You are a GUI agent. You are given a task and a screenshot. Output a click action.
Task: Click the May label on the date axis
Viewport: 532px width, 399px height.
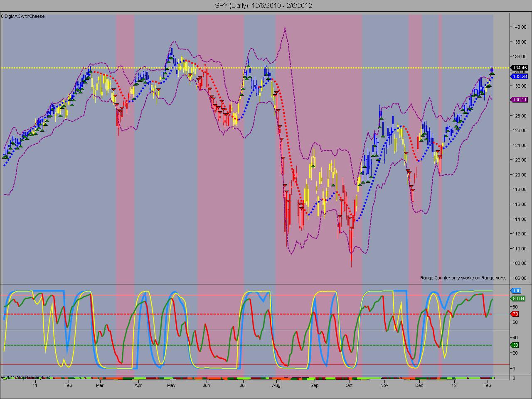(171, 385)
